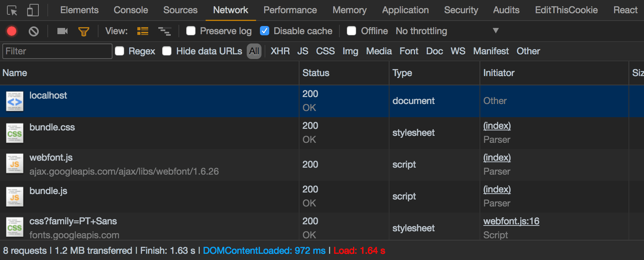Select the bundle.js request name
644x260 pixels.
(x=48, y=191)
